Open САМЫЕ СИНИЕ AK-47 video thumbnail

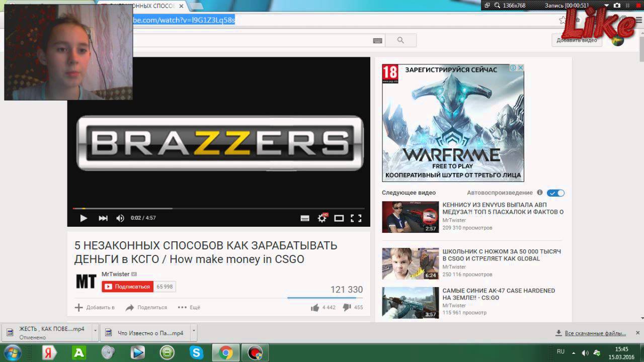coord(411,303)
